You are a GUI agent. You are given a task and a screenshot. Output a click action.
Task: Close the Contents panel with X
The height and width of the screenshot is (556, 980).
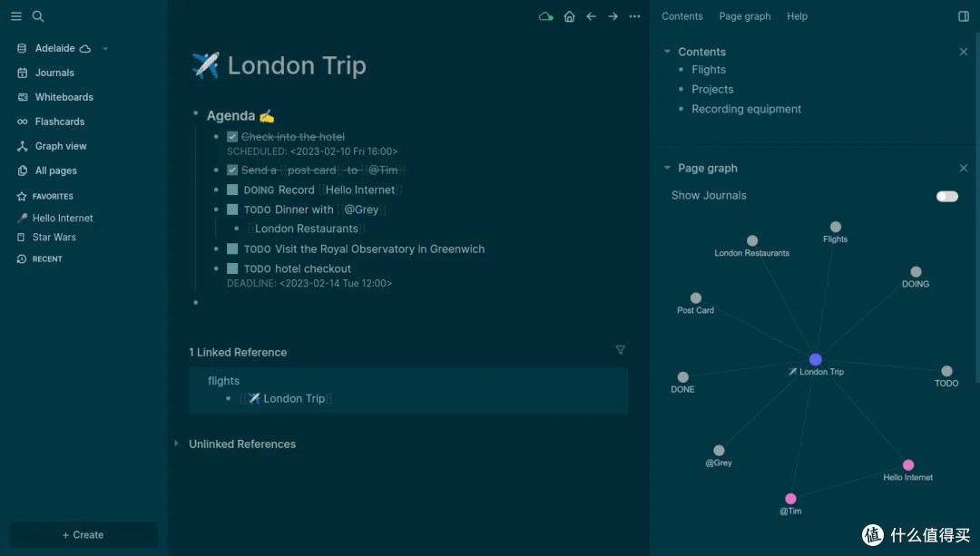[x=963, y=52]
